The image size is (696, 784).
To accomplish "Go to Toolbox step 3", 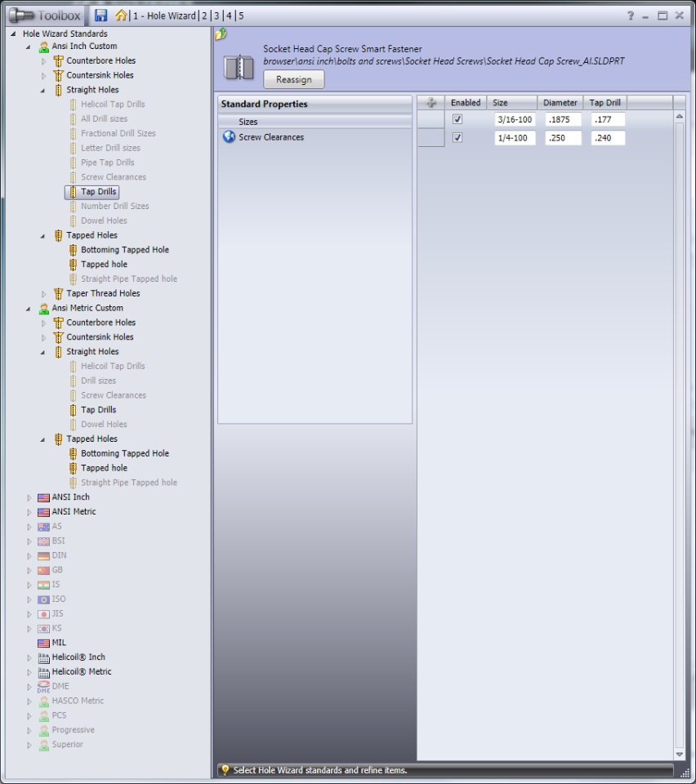I will [x=216, y=16].
